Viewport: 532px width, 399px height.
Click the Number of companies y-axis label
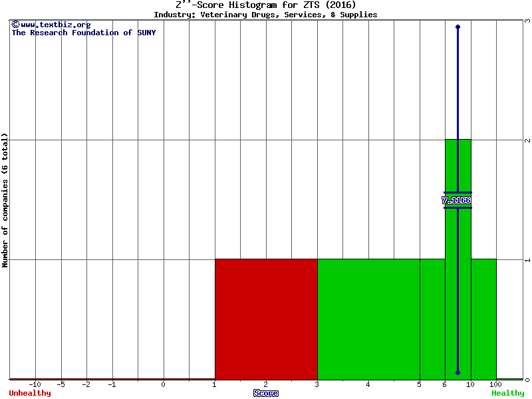(x=5, y=199)
